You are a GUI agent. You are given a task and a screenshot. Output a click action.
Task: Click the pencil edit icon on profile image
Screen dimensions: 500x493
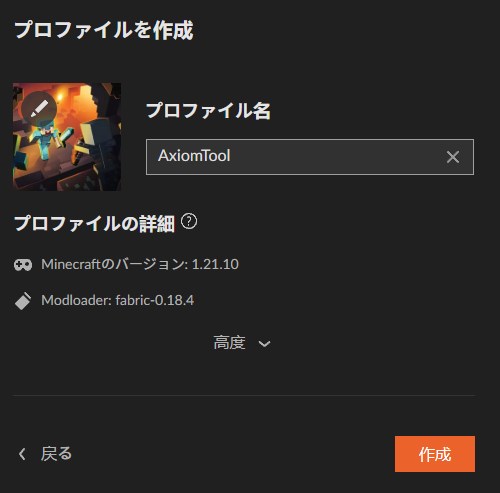point(39,109)
